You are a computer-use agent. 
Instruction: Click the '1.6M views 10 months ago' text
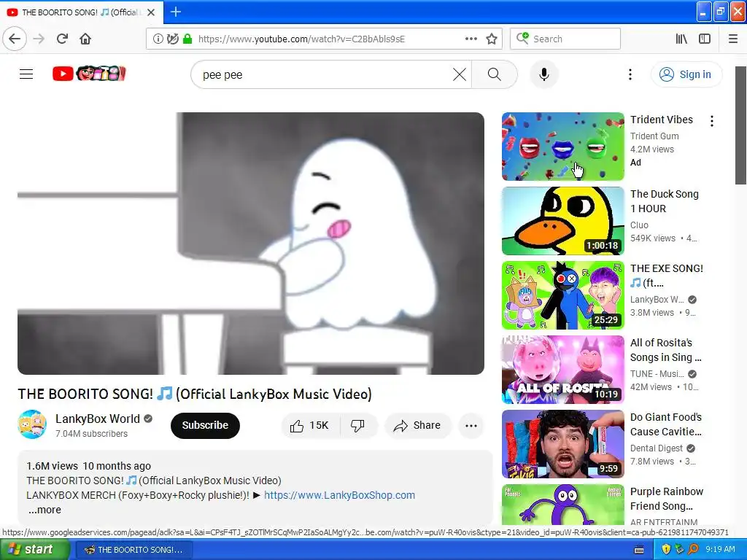click(x=88, y=466)
